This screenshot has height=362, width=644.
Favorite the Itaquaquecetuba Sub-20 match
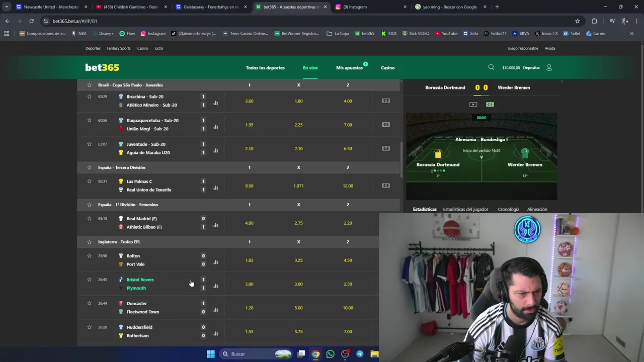[90, 120]
